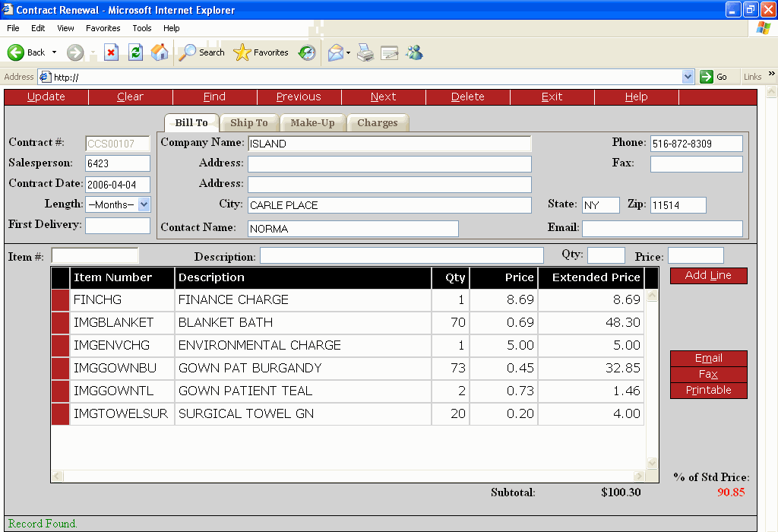The height and width of the screenshot is (532, 778).
Task: Go to the Previous record
Action: (x=299, y=97)
